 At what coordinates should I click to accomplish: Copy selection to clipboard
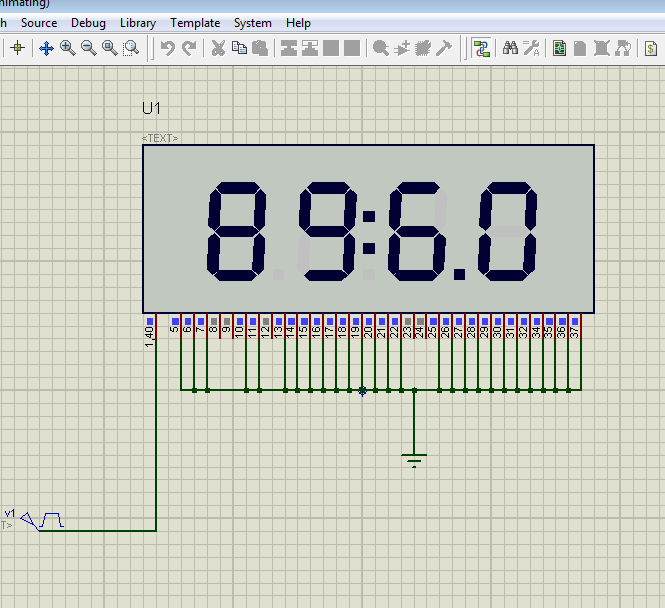coord(239,48)
